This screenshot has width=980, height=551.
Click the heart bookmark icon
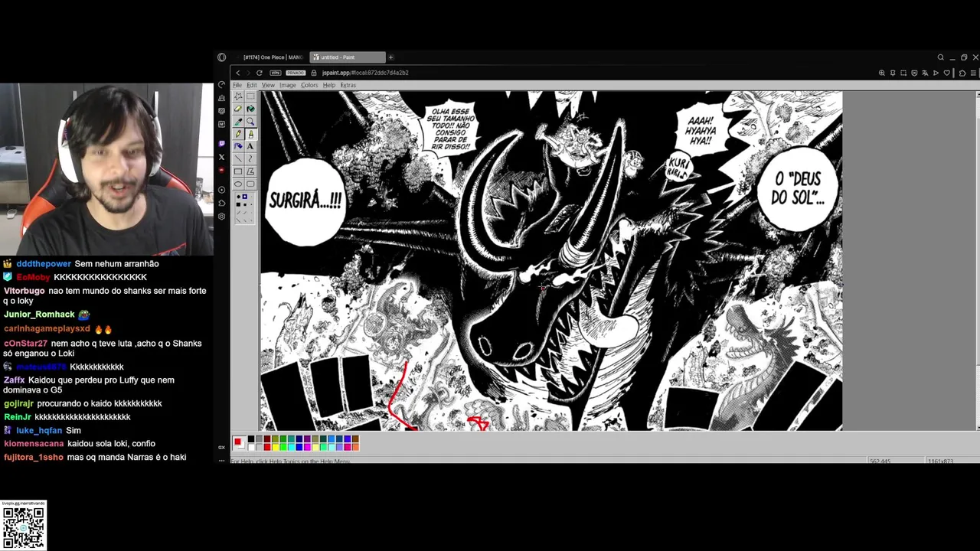[x=947, y=73]
